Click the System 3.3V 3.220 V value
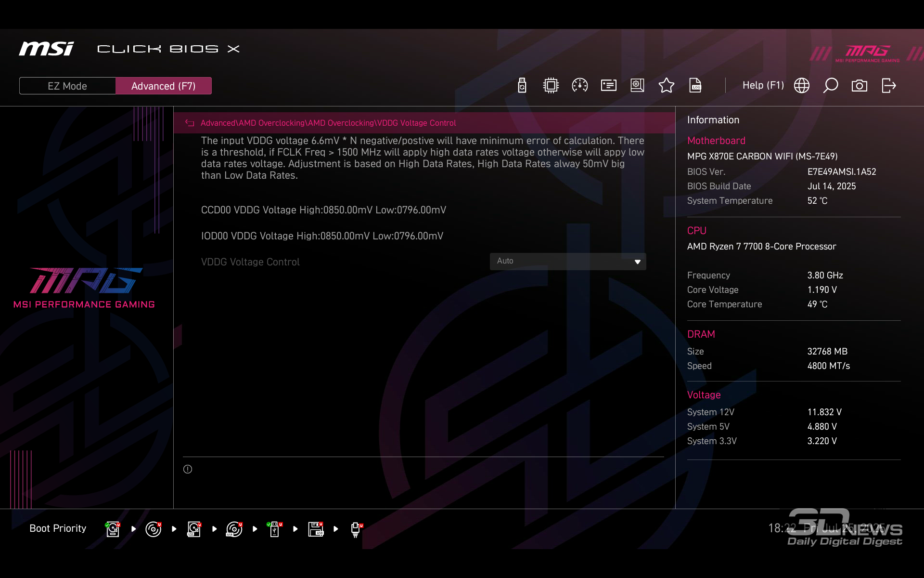The image size is (924, 578). (x=822, y=441)
